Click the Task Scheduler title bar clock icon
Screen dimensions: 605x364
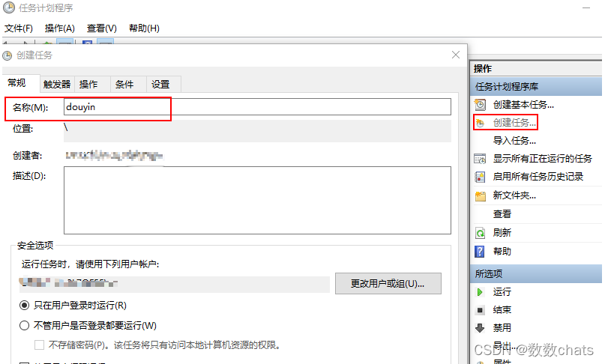tap(9, 7)
